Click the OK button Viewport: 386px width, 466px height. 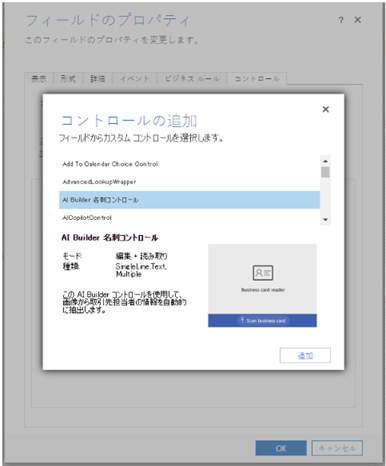[281, 448]
